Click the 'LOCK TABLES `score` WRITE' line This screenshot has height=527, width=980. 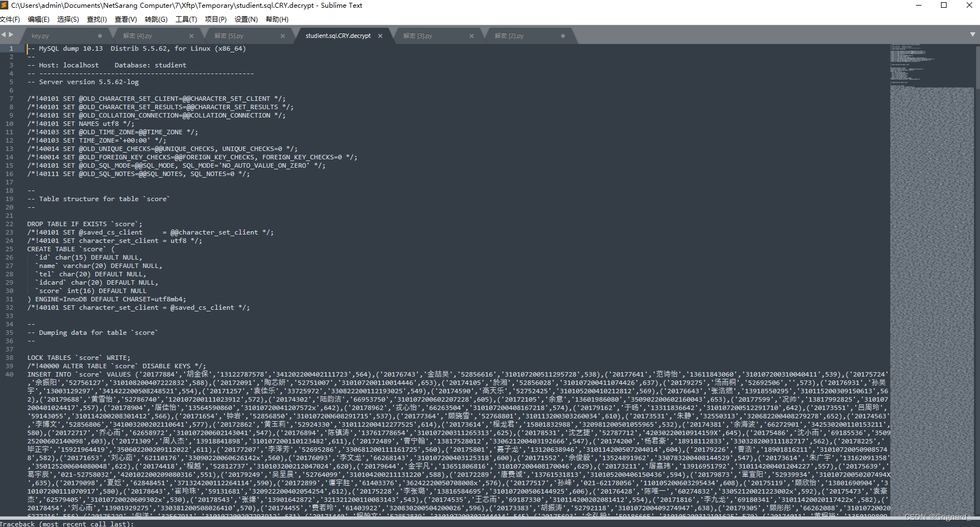[x=79, y=358]
